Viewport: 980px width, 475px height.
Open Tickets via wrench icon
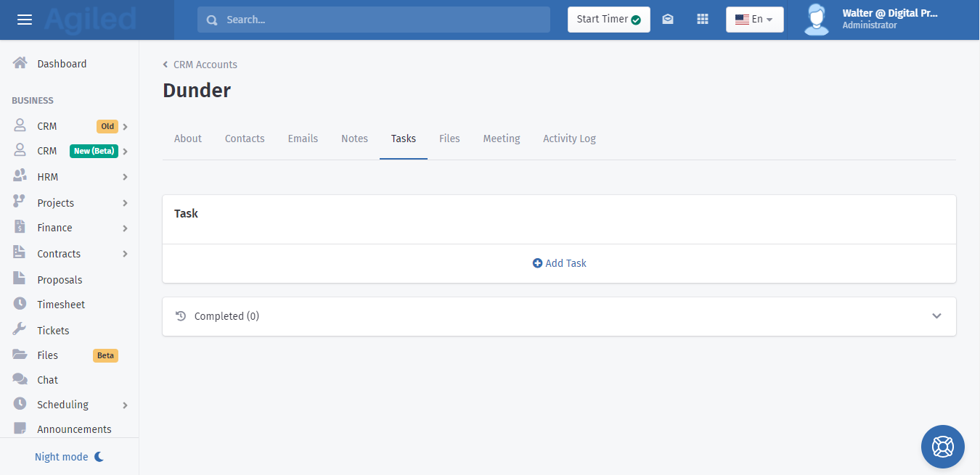(x=20, y=330)
